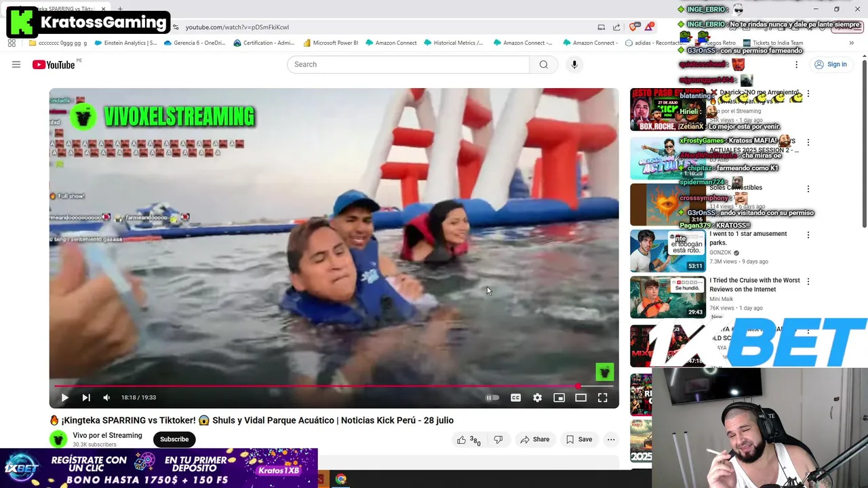
Task: Click the video title 'Kingteka SPARRING vs Tiktoker'
Action: click(x=252, y=420)
